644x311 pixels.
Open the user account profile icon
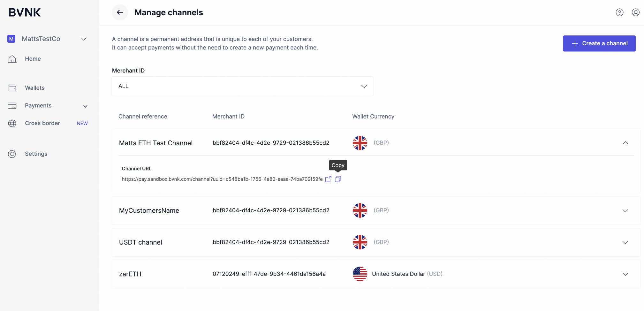[x=635, y=12]
